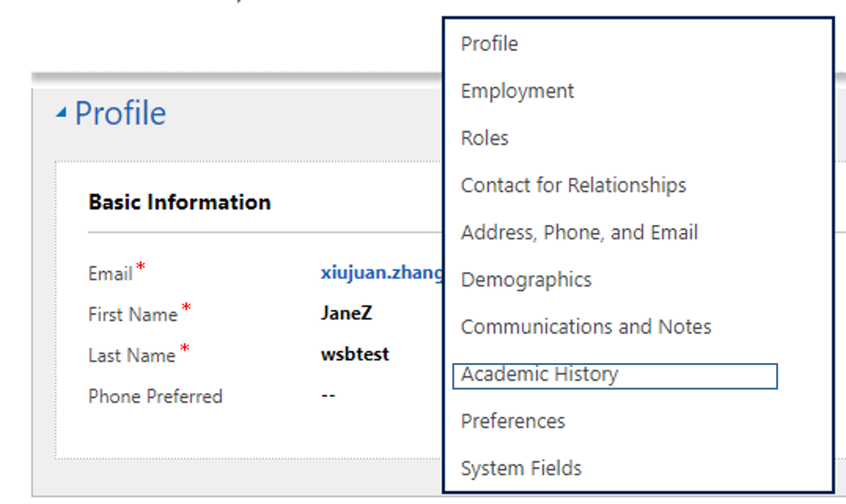This screenshot has width=846, height=504.
Task: Edit the Last Name value wsbtest
Action: [354, 354]
